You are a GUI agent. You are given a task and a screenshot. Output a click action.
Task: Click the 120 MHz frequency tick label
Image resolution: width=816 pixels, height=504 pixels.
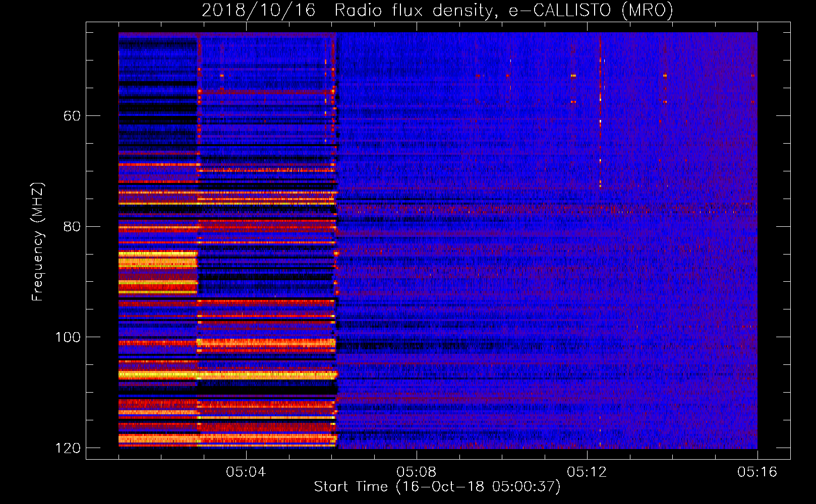tap(68, 448)
